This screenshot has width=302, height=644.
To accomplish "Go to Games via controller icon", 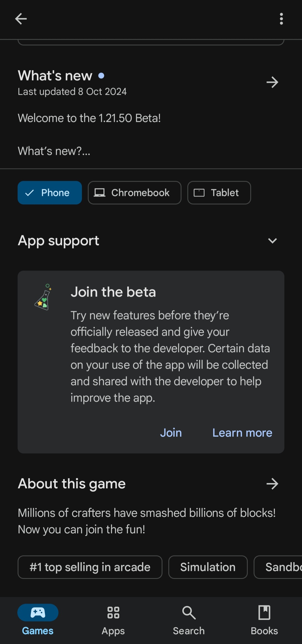I will [x=38, y=613].
